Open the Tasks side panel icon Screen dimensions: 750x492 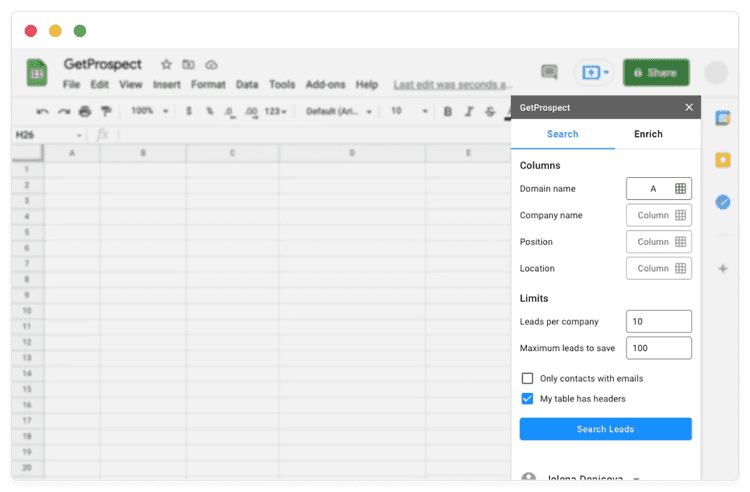pos(723,202)
